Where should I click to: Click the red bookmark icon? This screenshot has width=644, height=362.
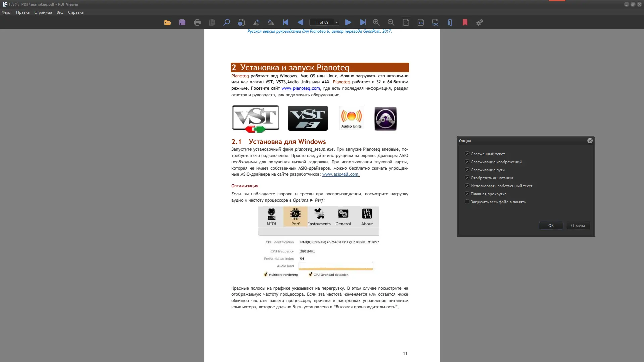pyautogui.click(x=465, y=22)
